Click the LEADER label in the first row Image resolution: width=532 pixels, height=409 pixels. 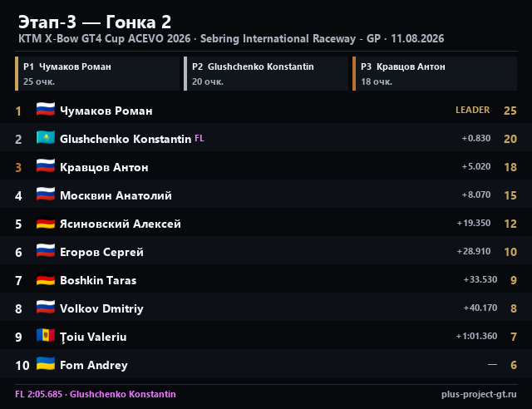[x=473, y=110]
